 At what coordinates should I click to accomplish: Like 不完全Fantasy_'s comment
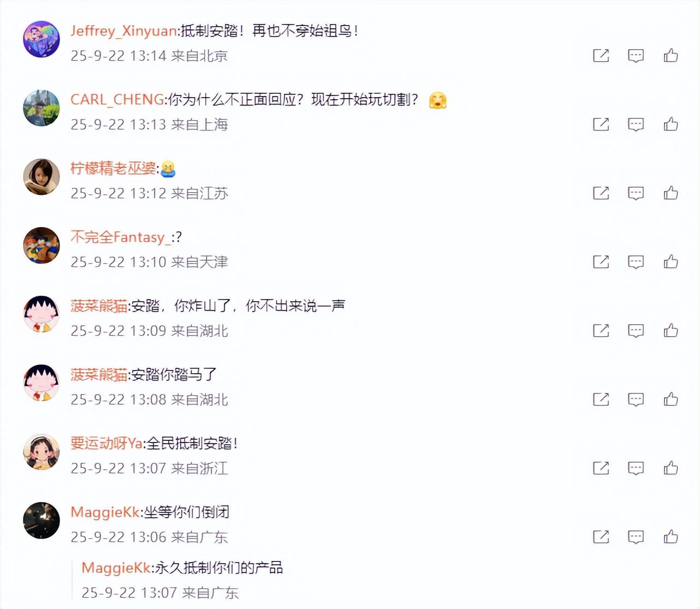pos(671,261)
